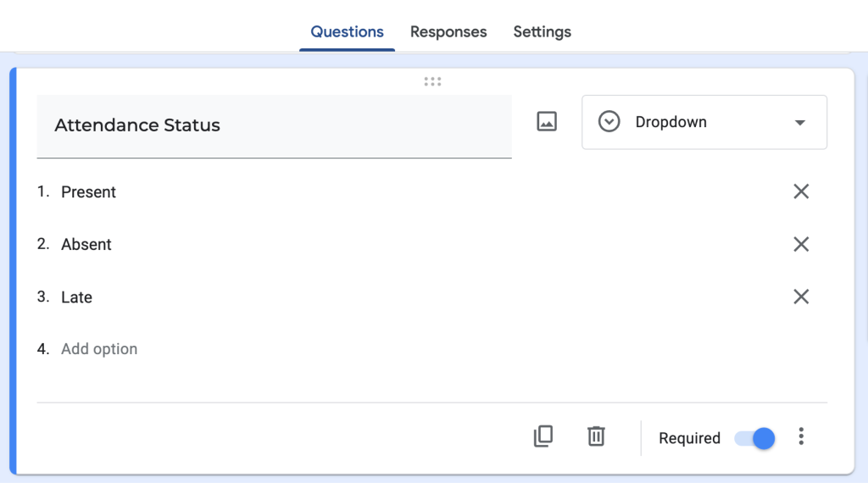Open the Settings tab

pyautogui.click(x=542, y=32)
